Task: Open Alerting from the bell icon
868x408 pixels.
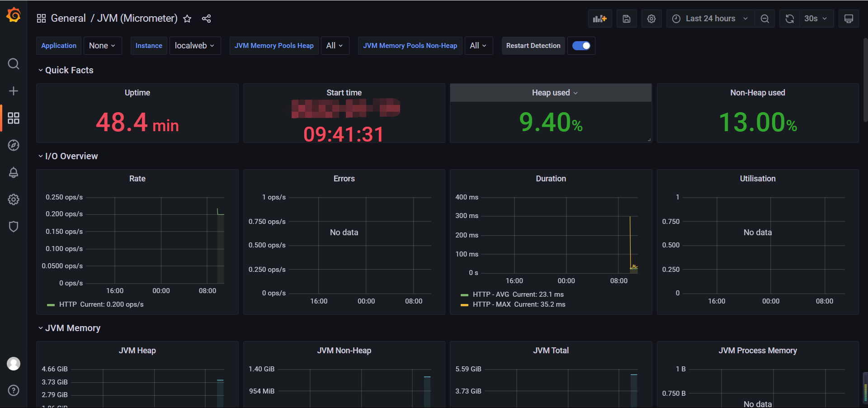Action: pyautogui.click(x=14, y=172)
